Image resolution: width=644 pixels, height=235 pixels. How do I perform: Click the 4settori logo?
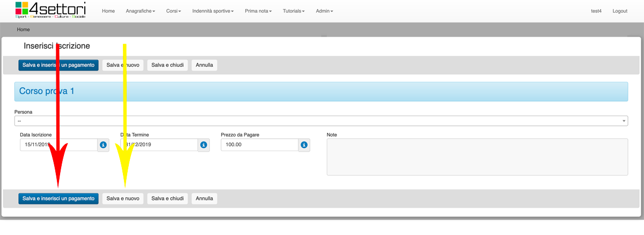point(50,10)
